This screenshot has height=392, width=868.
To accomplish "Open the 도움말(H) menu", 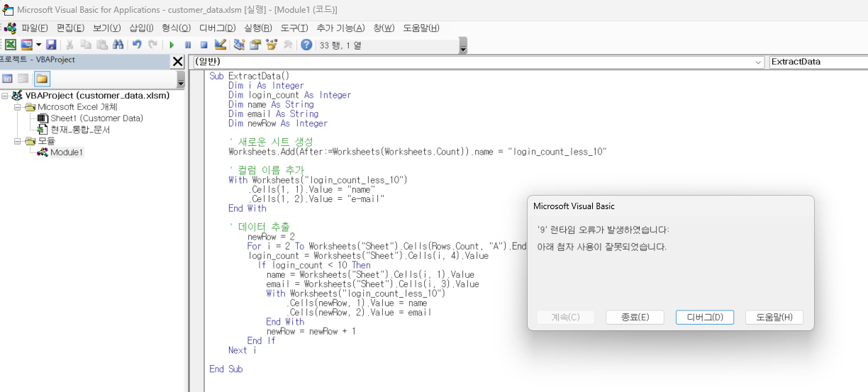I will pyautogui.click(x=421, y=28).
